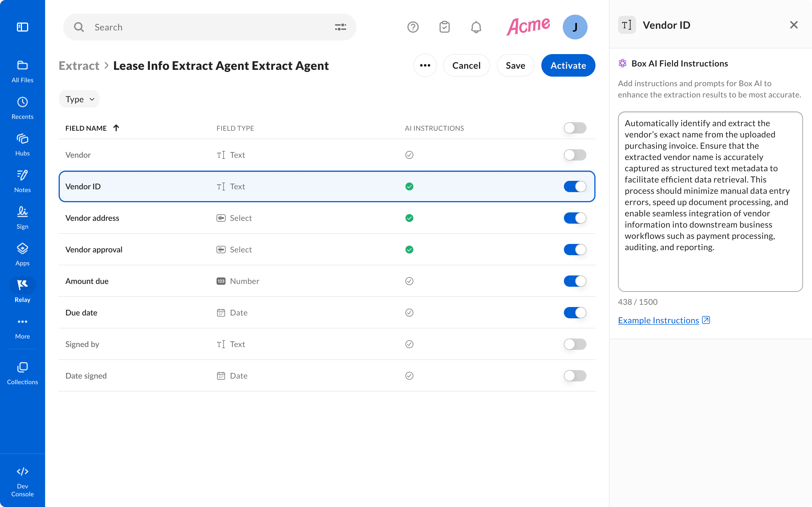
Task: Enable the Vendor field toggle
Action: [x=574, y=155]
